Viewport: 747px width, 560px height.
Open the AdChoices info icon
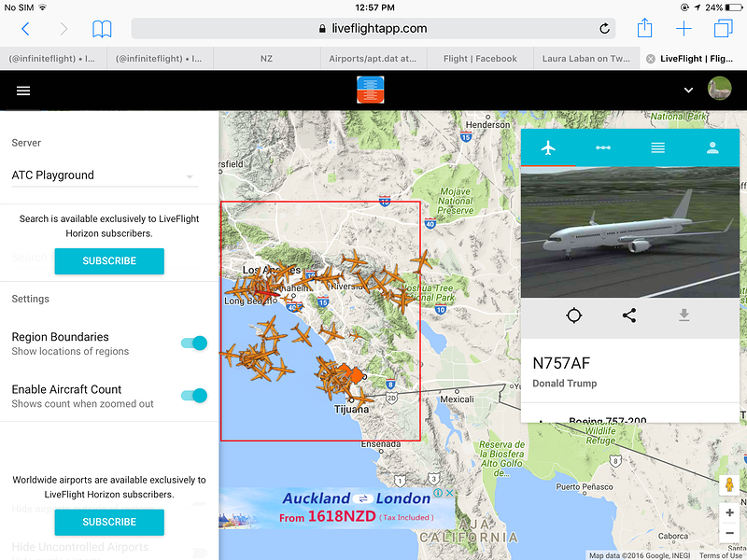438,493
